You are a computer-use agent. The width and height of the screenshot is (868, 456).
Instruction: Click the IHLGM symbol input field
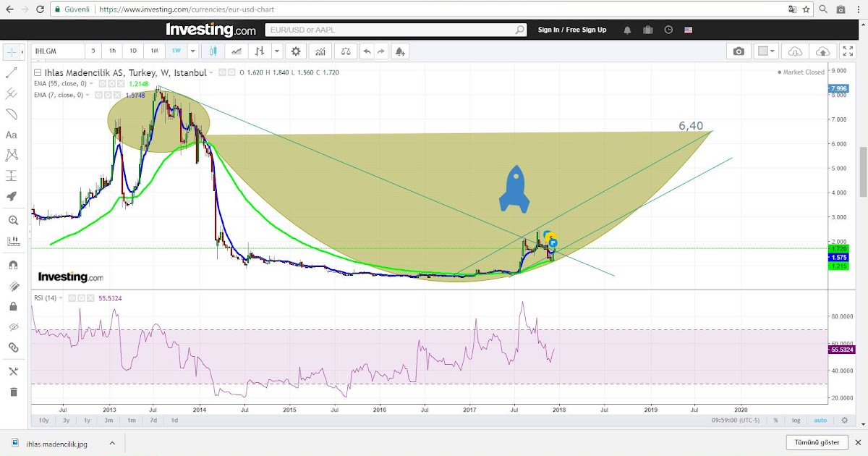[56, 51]
